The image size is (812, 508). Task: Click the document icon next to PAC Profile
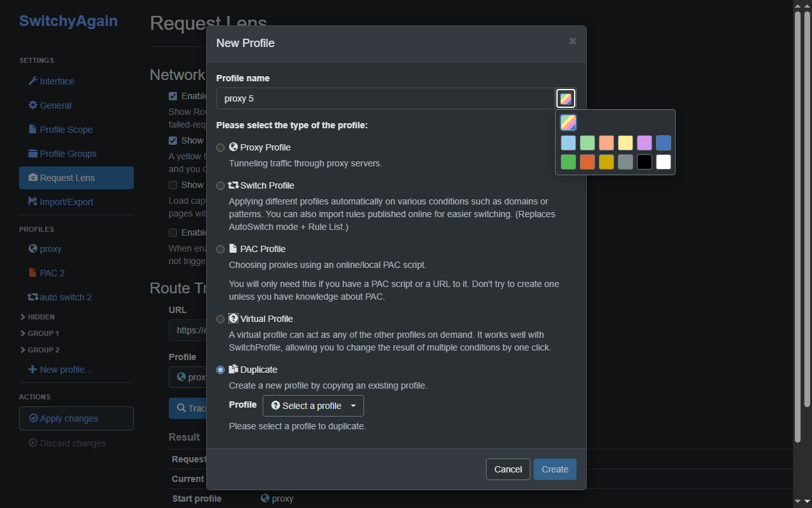click(x=233, y=248)
